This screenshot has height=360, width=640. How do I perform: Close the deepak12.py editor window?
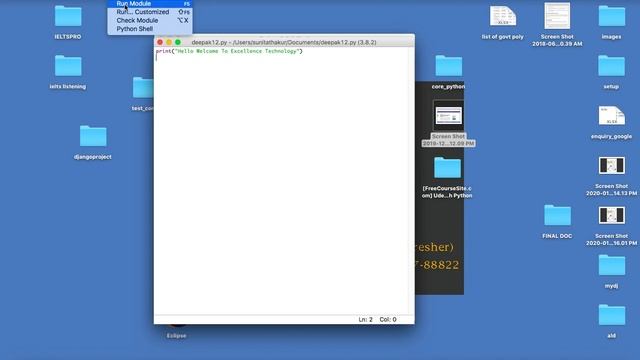(x=160, y=42)
